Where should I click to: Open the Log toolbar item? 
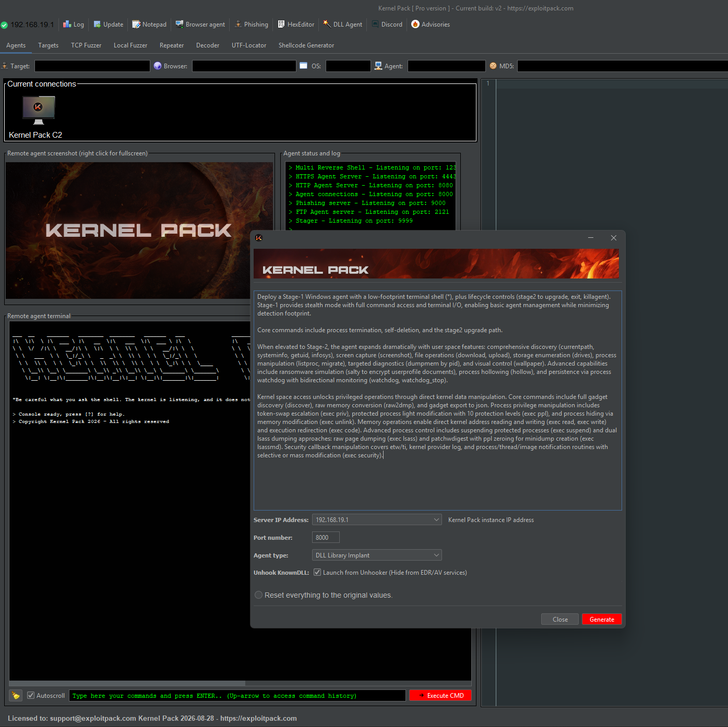pyautogui.click(x=74, y=25)
